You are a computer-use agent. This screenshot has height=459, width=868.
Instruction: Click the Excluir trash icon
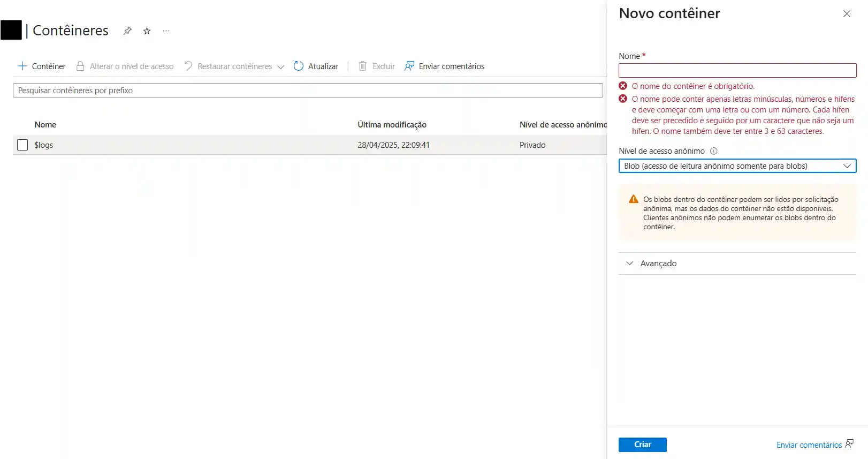pyautogui.click(x=363, y=66)
